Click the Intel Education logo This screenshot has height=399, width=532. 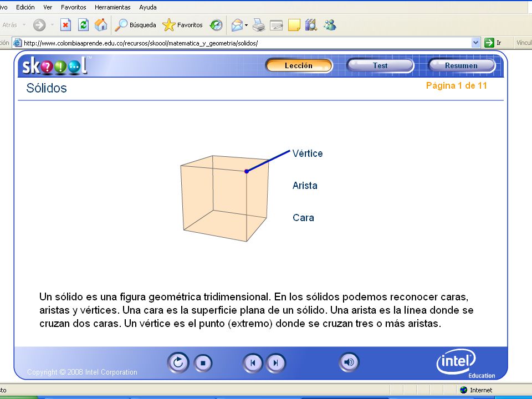pos(465,363)
